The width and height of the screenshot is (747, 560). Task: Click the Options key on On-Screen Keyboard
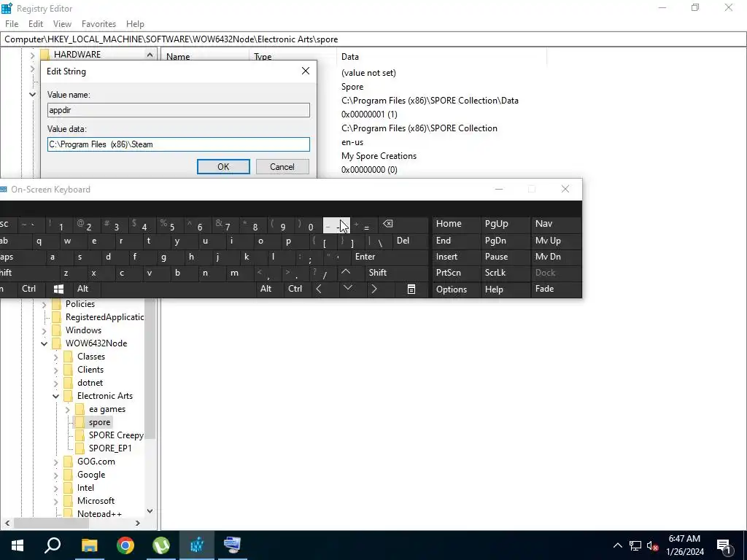(451, 289)
